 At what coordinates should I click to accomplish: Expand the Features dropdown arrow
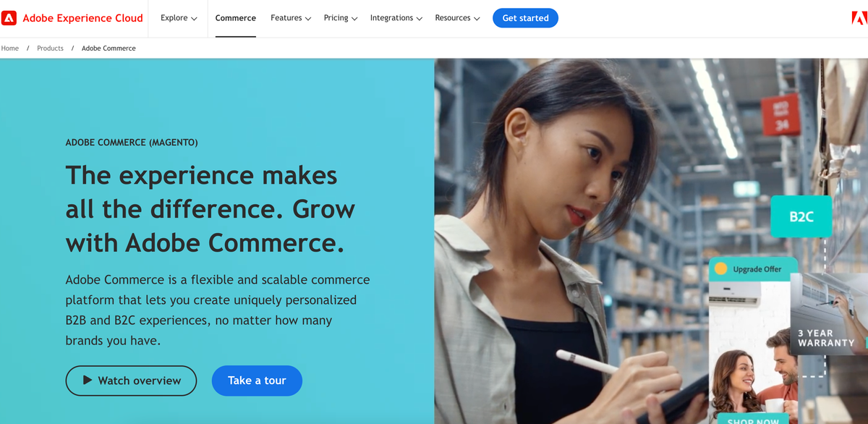point(308,19)
